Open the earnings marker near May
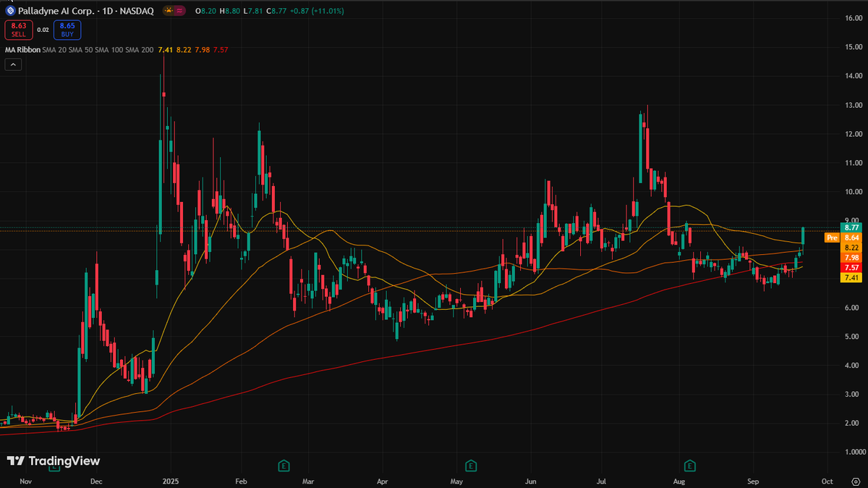 (471, 464)
